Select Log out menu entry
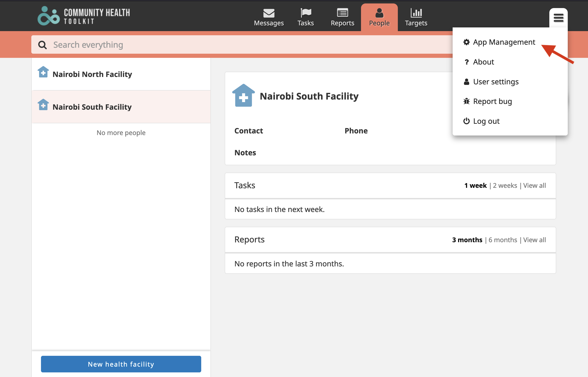 click(486, 121)
